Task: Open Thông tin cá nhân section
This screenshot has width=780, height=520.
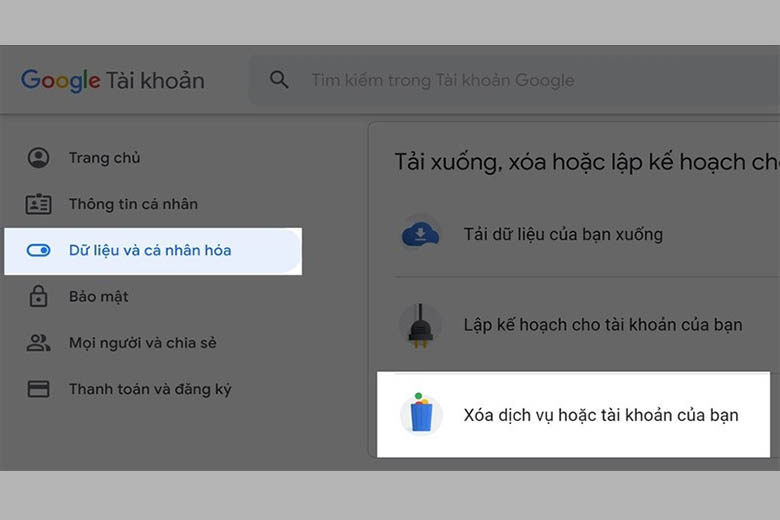Action: [133, 204]
